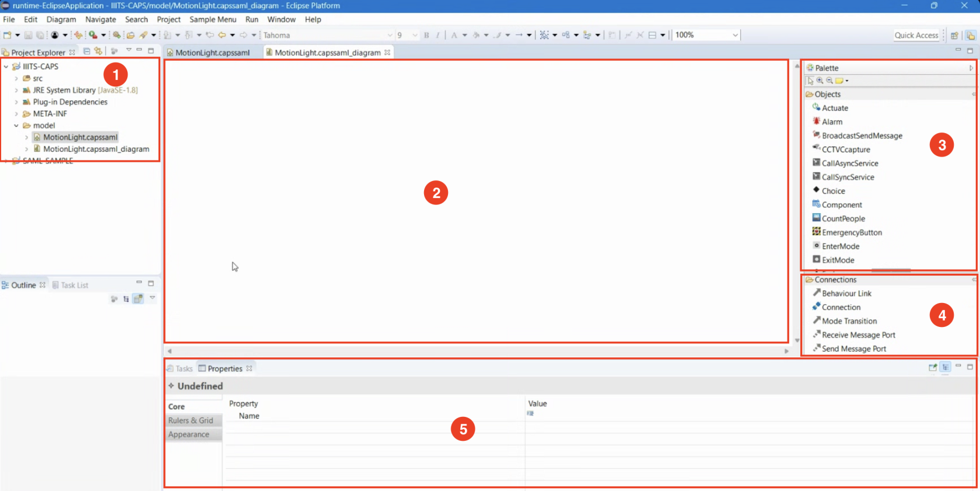Open the Rulers & Grid properties section
The image size is (980, 491).
coord(191,420)
